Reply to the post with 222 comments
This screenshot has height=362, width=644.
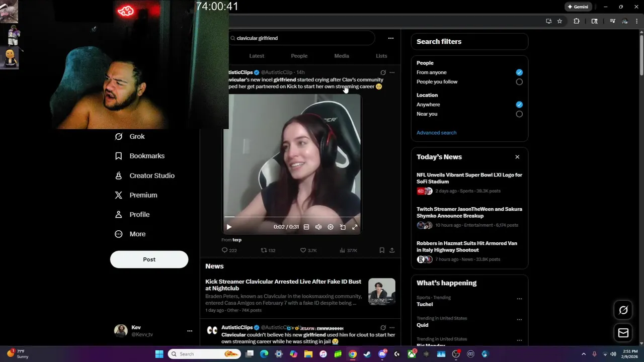[x=229, y=250]
